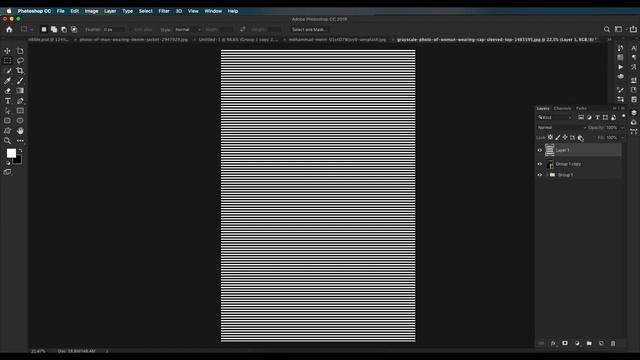Viewport: 640px width, 360px height.
Task: Choose Add to Selection mode icon
Action: (x=54, y=29)
